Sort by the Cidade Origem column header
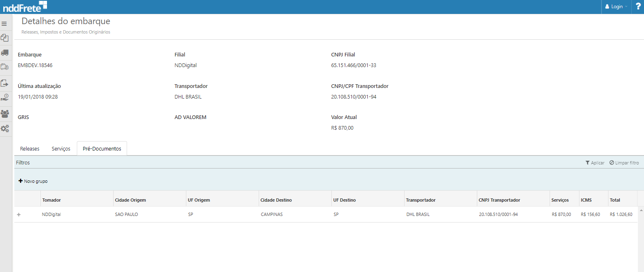 [x=130, y=200]
